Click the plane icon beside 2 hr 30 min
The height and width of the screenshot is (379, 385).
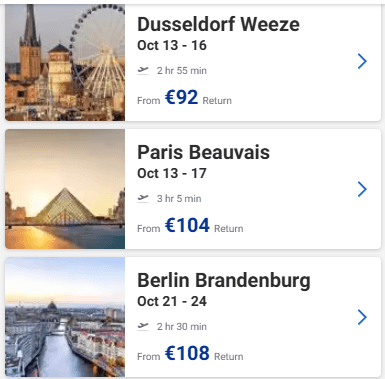coord(143,327)
